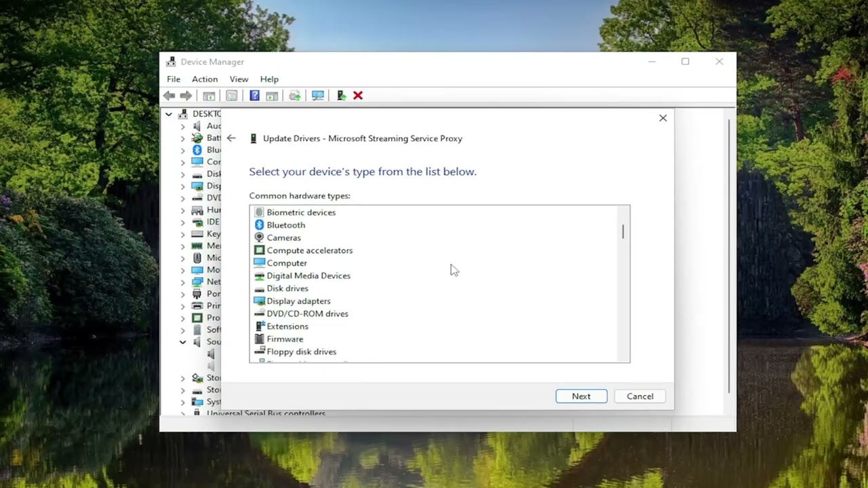868x488 pixels.
Task: Toggle the Show/Hide Action Pane icon
Action: pyautogui.click(x=272, y=96)
